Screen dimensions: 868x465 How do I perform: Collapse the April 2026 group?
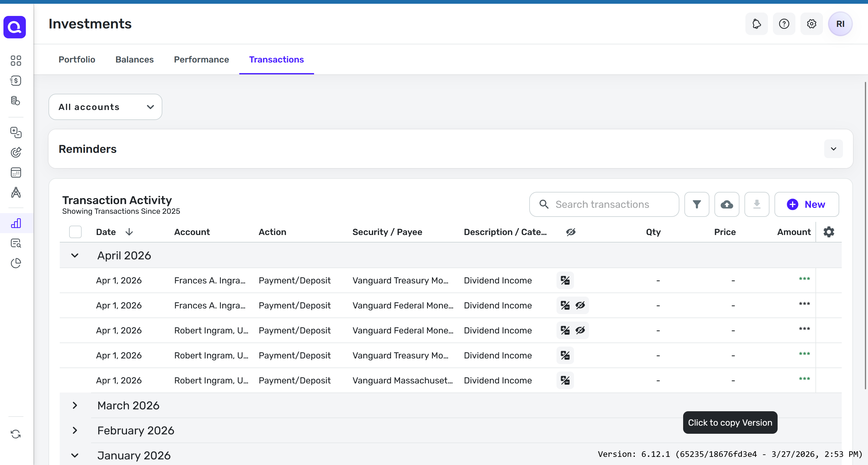coord(75,256)
